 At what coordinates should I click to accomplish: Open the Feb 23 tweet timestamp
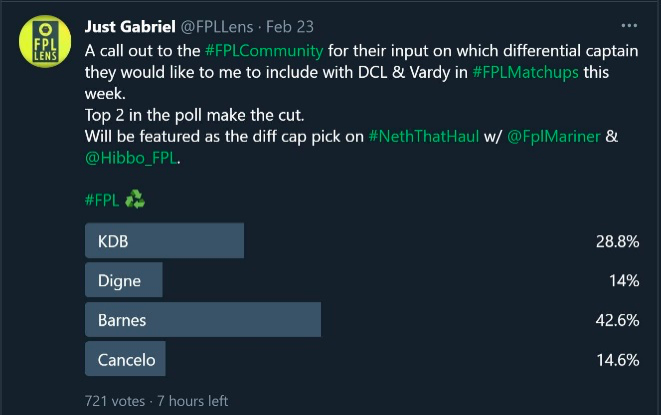(x=290, y=27)
